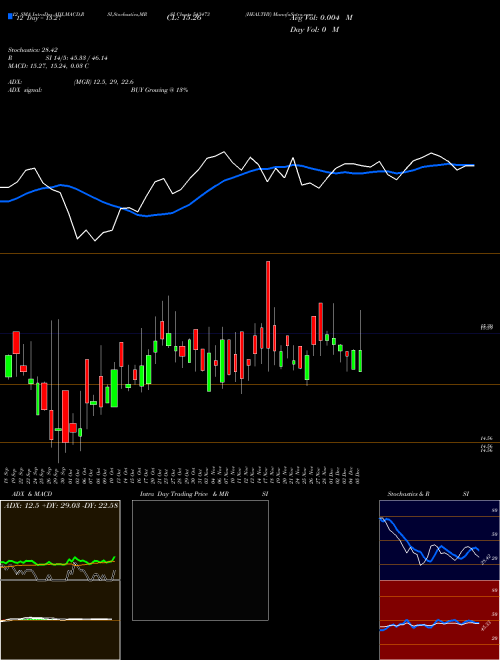Viewport: 500px width, 660px height.
Task: Click the 'CL: 15.26' closing price text
Action: coord(184,18)
